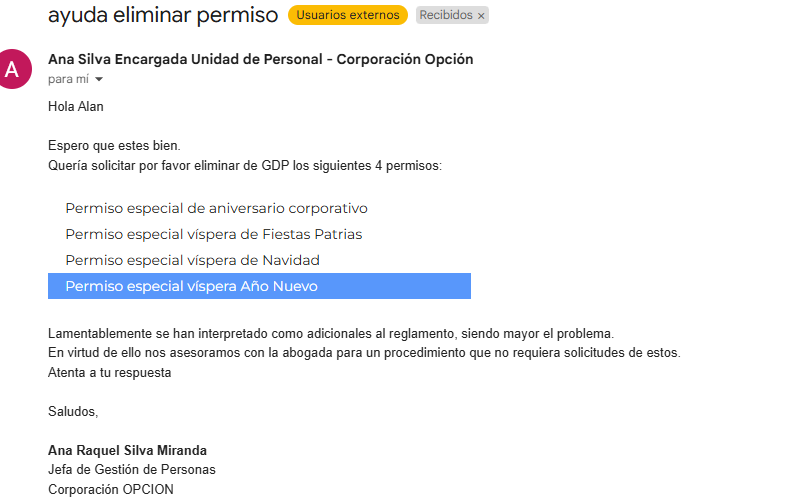Click the subject "ayuda eliminar permiso"
This screenshot has height=497, width=797.
[163, 15]
